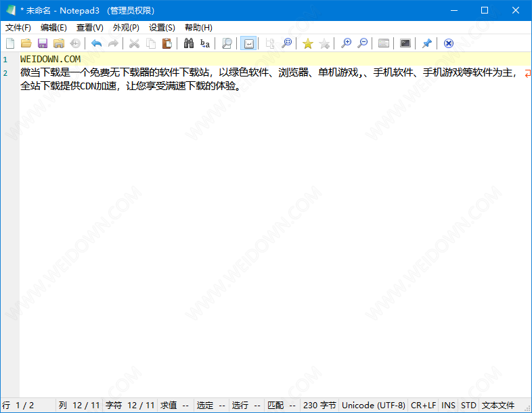Open the 帮助(H) menu

pyautogui.click(x=198, y=28)
